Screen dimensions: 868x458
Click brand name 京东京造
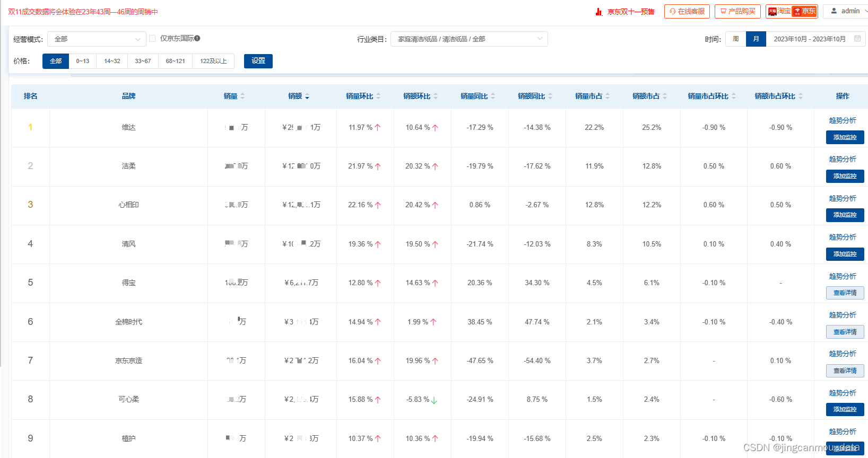[128, 360]
